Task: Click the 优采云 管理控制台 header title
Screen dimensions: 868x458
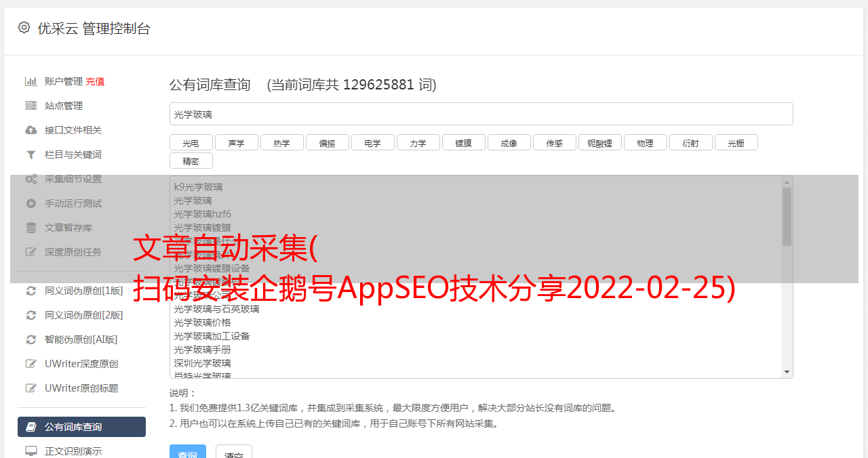Action: [94, 28]
